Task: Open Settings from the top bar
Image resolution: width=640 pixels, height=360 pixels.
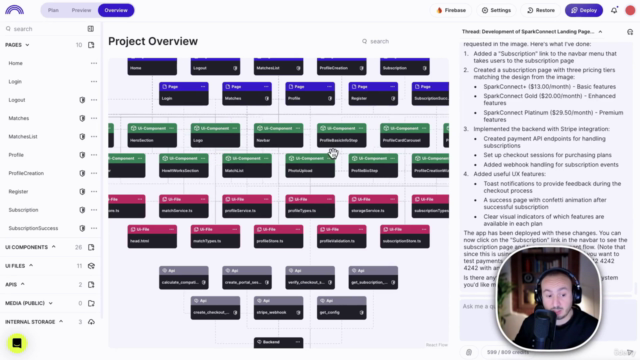Action: [496, 10]
